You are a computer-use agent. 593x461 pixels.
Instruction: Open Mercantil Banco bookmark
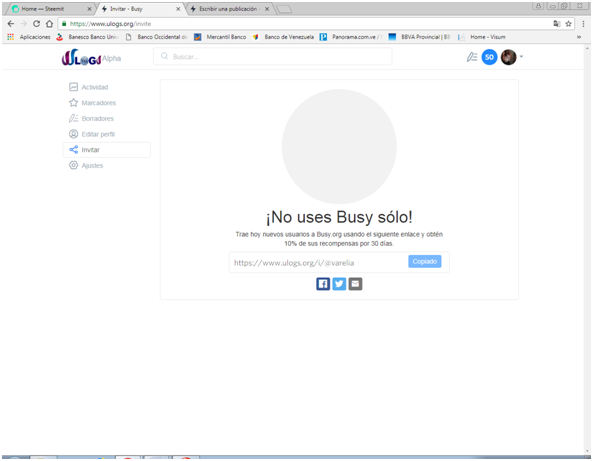pos(220,37)
